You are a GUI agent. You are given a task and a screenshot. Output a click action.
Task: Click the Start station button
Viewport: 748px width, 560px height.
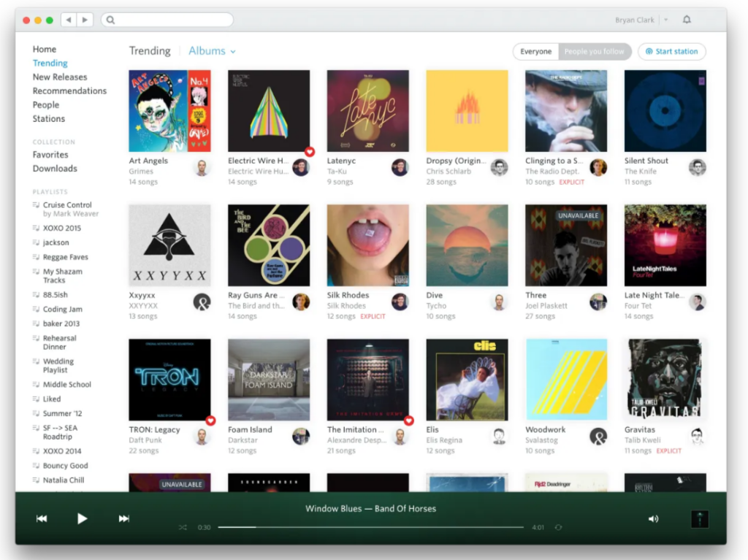[x=672, y=52]
